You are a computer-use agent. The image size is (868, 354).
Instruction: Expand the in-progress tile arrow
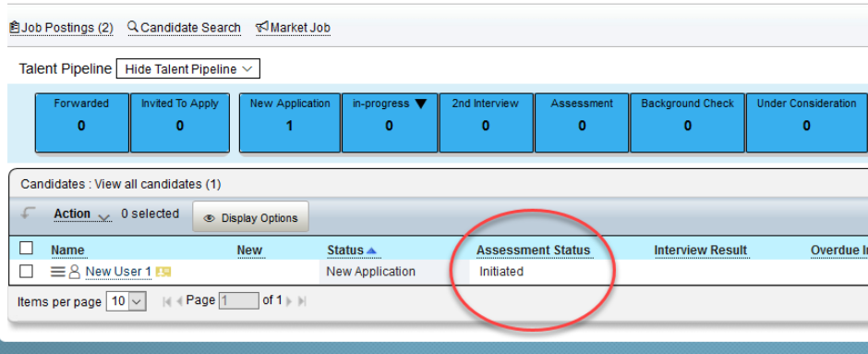(x=421, y=104)
